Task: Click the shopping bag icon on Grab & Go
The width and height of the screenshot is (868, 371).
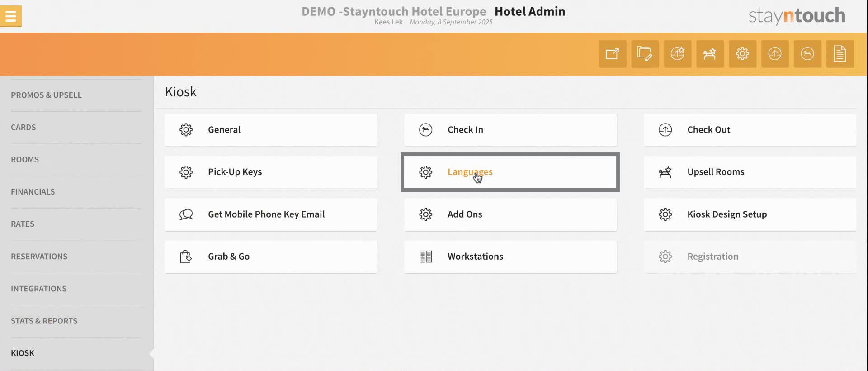Action: tap(186, 257)
